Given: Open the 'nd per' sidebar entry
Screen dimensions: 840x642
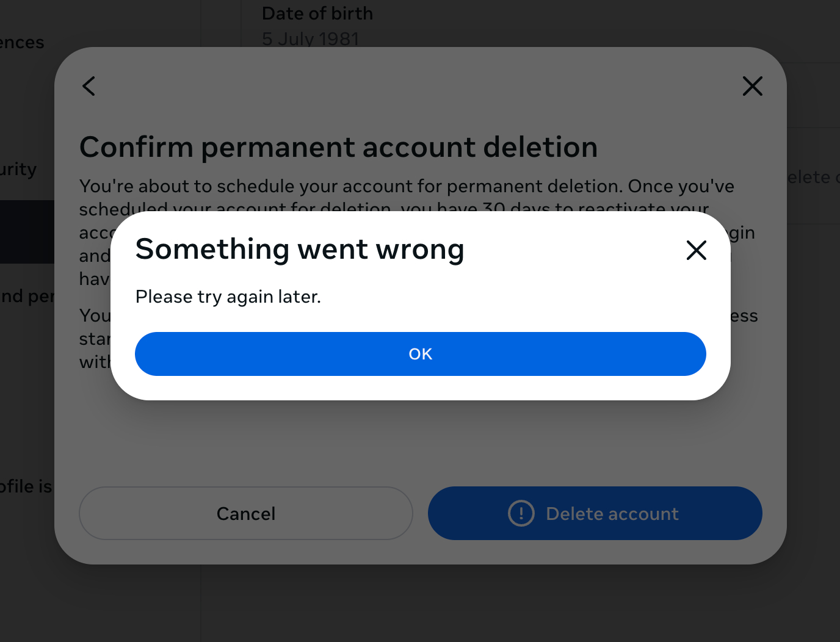Looking at the screenshot, I should (x=27, y=297).
